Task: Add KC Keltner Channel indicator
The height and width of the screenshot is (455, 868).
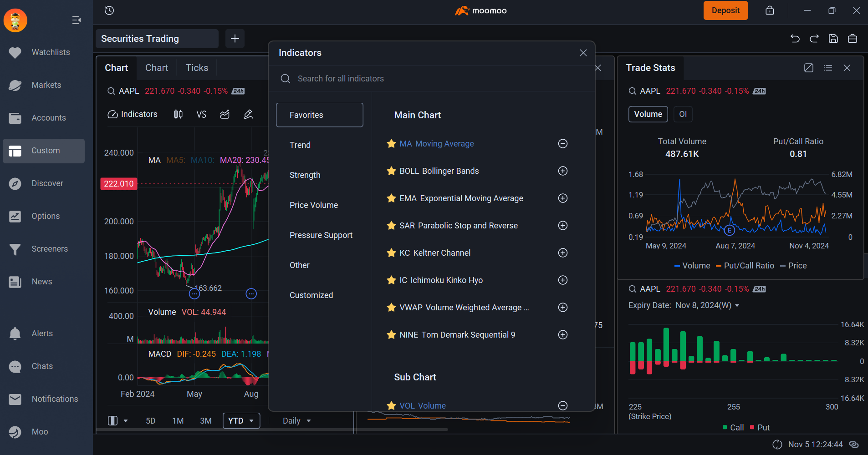Action: click(x=563, y=253)
